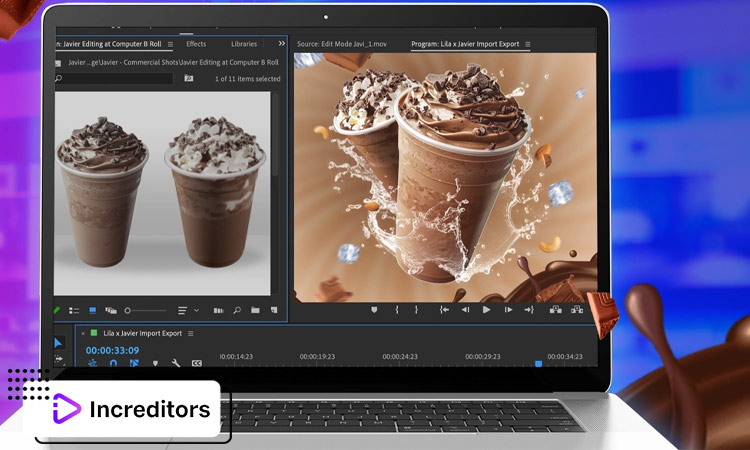
Task: Click Mark Out button
Action: point(416,310)
